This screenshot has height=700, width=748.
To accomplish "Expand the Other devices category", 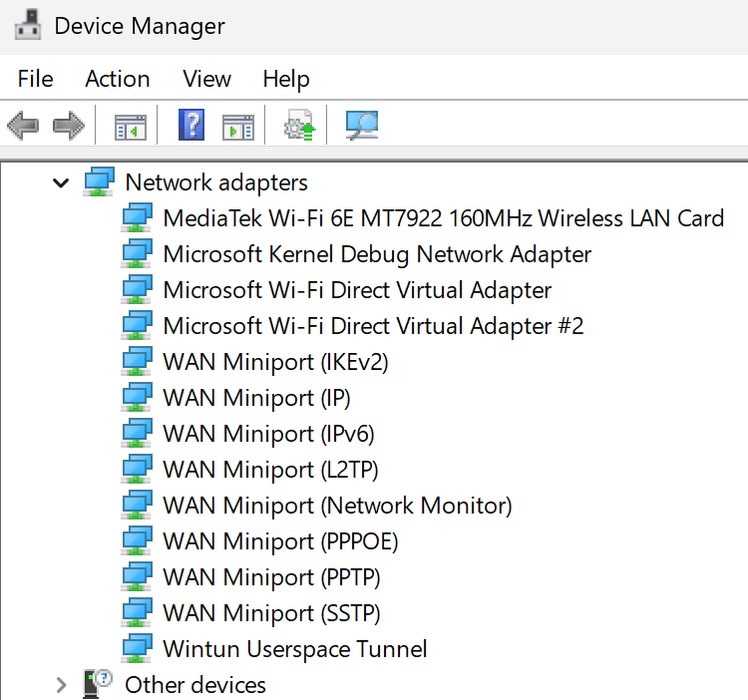I will click(61, 685).
